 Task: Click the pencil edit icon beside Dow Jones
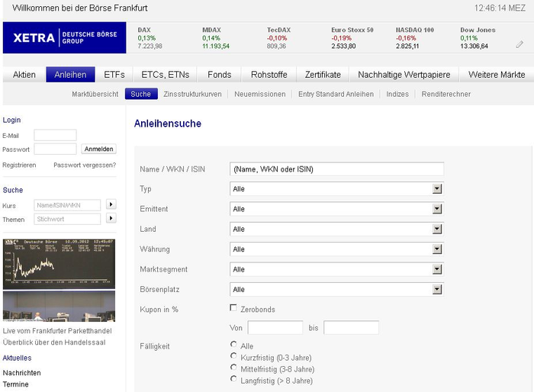(519, 44)
